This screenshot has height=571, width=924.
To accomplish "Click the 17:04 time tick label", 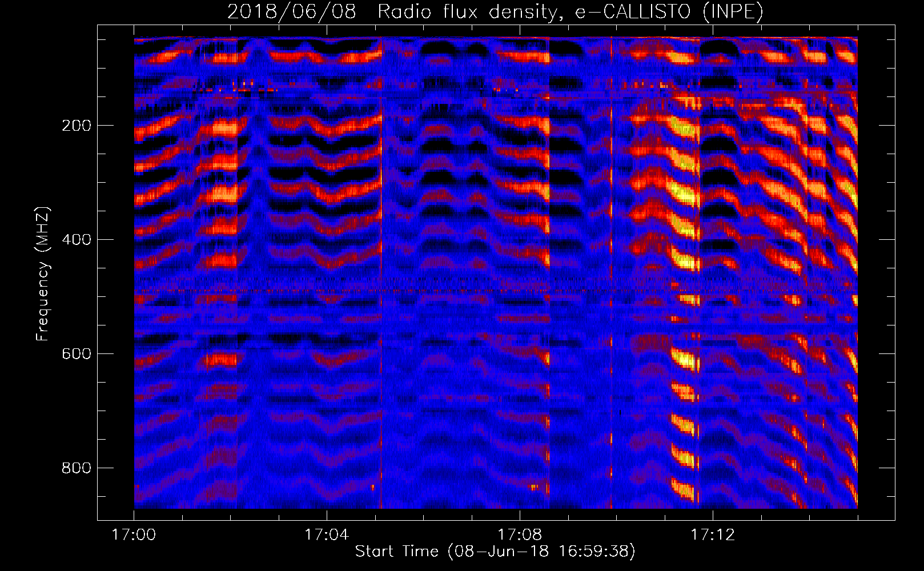I will pos(327,535).
